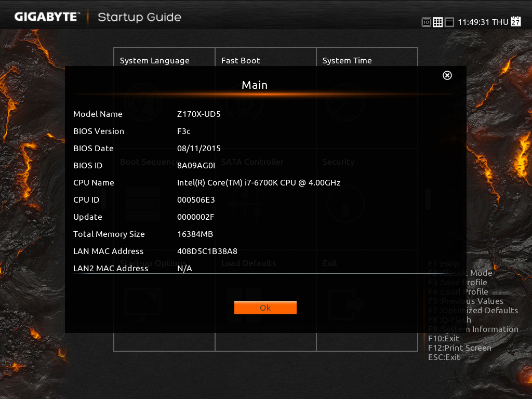Select BIOS Version value F3c
The height and width of the screenshot is (399, 532).
point(183,131)
